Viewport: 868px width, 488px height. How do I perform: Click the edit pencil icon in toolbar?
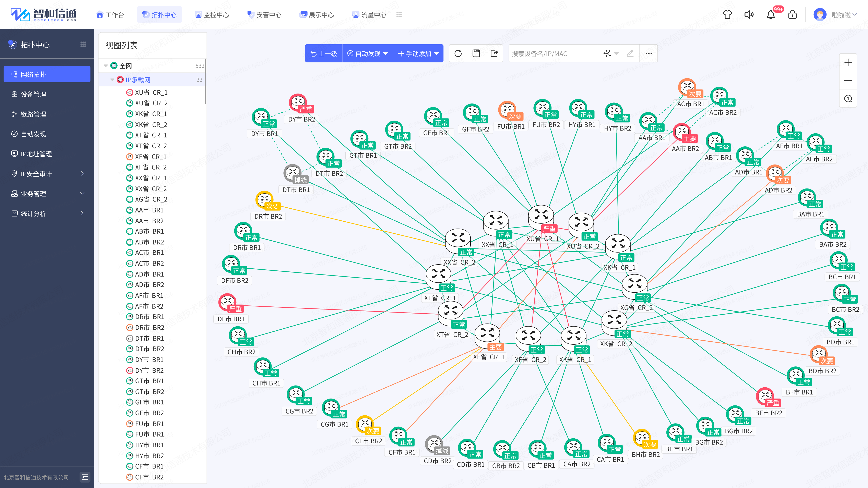pos(630,53)
